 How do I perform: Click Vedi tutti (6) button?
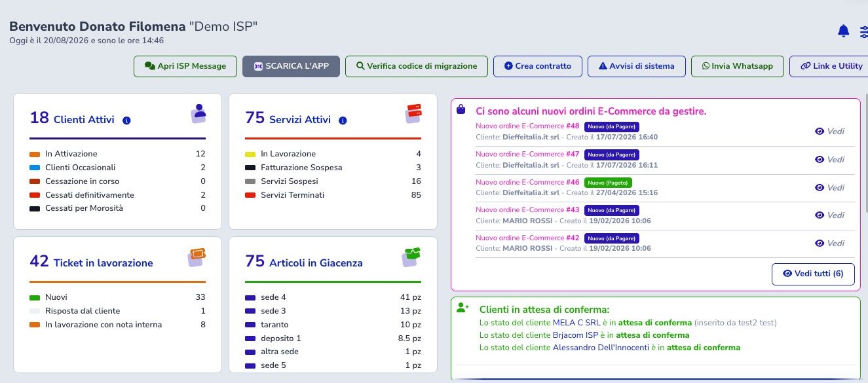pyautogui.click(x=813, y=274)
